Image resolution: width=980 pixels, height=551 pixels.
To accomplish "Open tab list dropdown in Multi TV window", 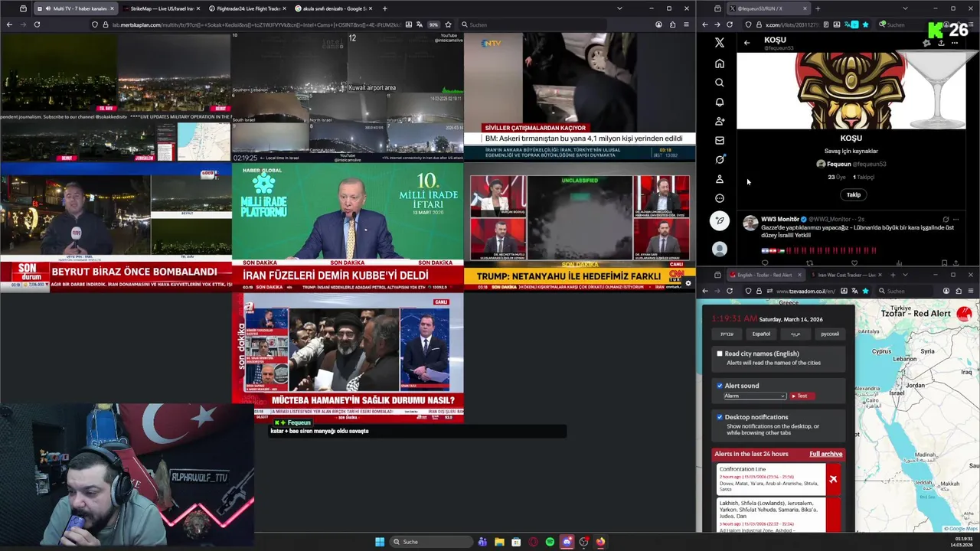I will pos(619,8).
